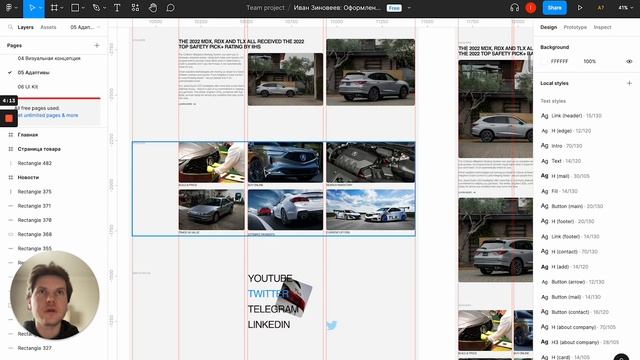Click the frame icon beside Новости layer
Image resolution: width=640 pixels, height=360 pixels.
(11, 178)
